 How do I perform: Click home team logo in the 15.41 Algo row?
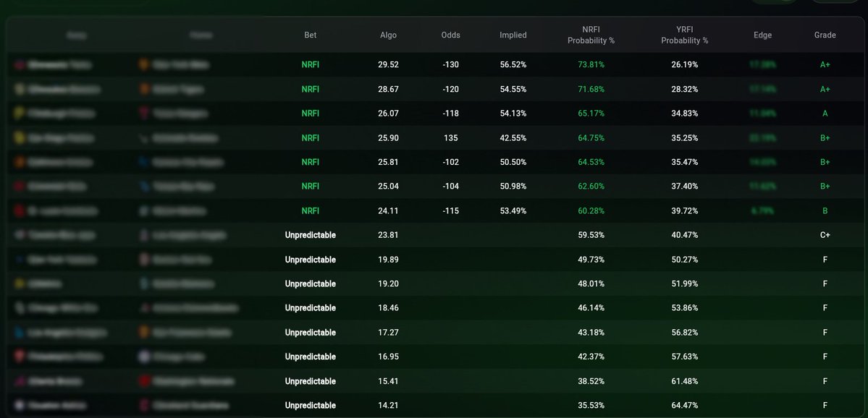tap(144, 381)
